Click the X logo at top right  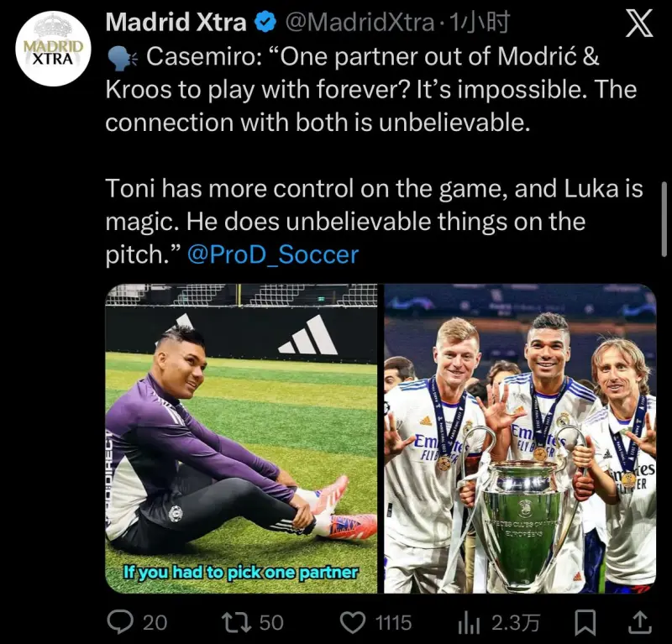pos(638,24)
